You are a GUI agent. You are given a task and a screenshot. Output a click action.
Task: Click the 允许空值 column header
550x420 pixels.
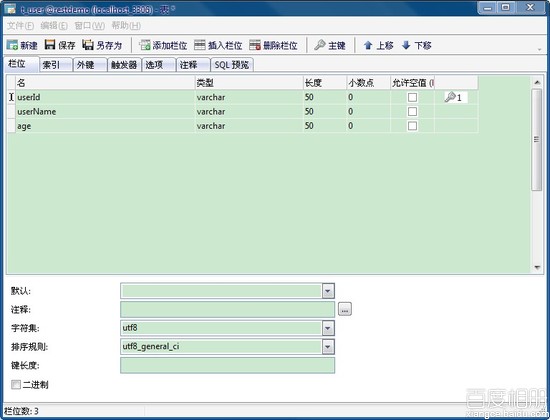coord(412,83)
